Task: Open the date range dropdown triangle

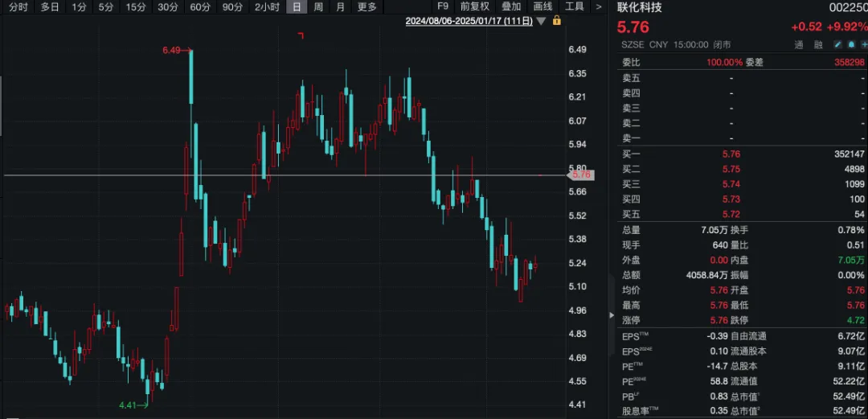Action: tap(541, 21)
